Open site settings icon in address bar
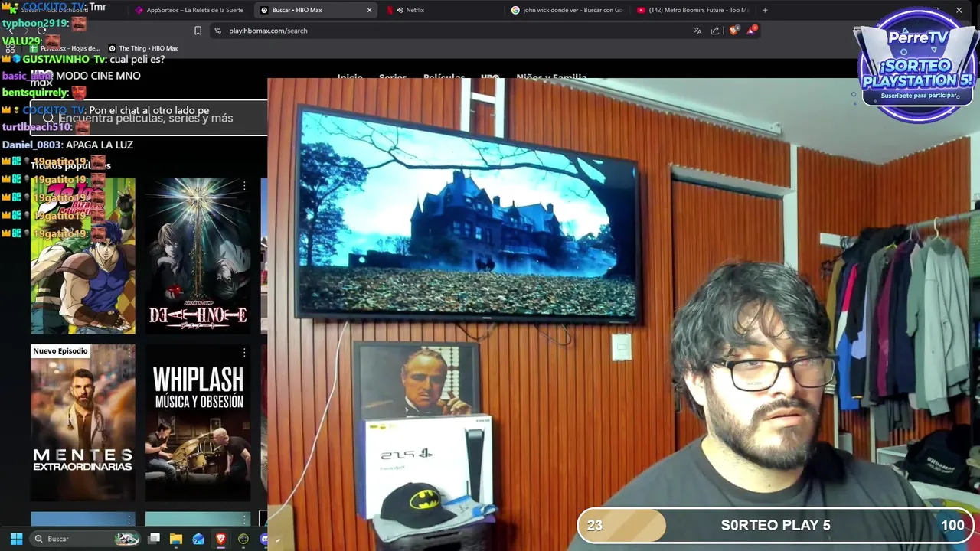The height and width of the screenshot is (551, 980). 218,31
